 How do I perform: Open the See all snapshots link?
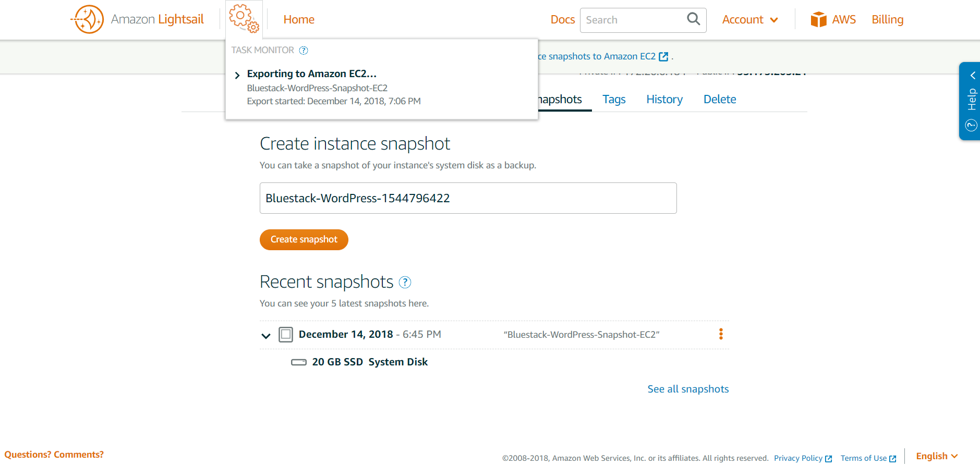click(688, 389)
